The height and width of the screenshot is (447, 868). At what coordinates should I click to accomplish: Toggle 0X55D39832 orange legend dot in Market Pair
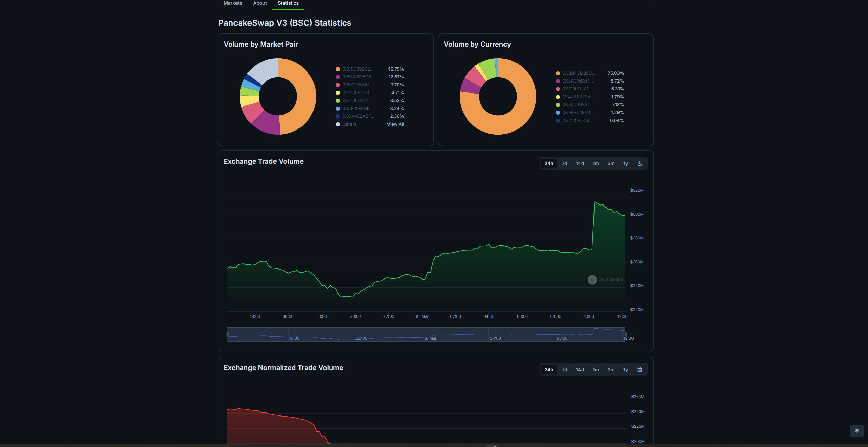pos(338,69)
